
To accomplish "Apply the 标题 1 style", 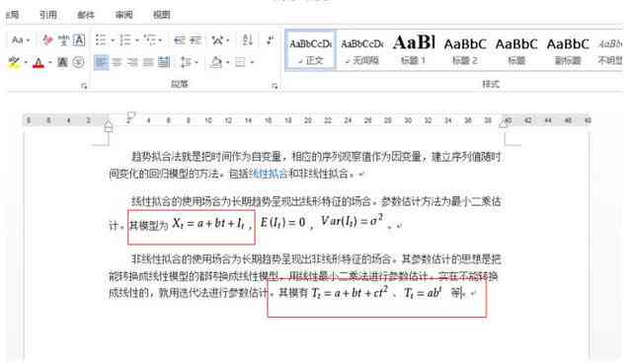I will coord(414,50).
